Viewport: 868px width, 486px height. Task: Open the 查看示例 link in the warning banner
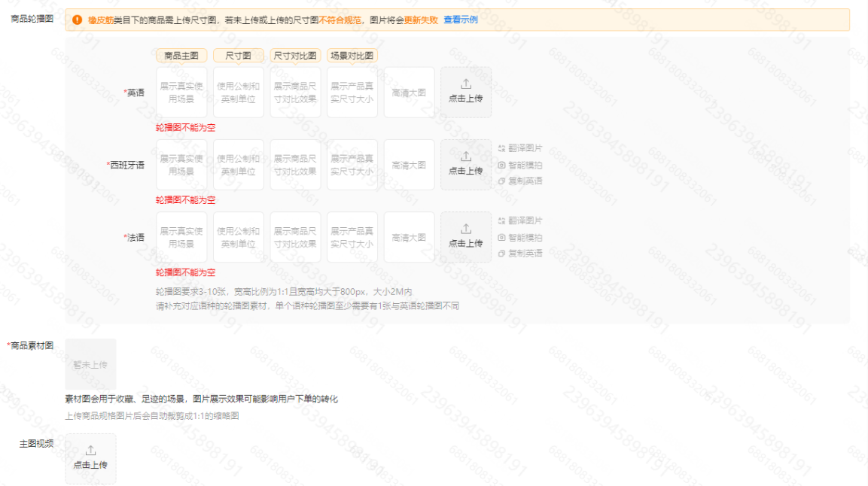460,20
